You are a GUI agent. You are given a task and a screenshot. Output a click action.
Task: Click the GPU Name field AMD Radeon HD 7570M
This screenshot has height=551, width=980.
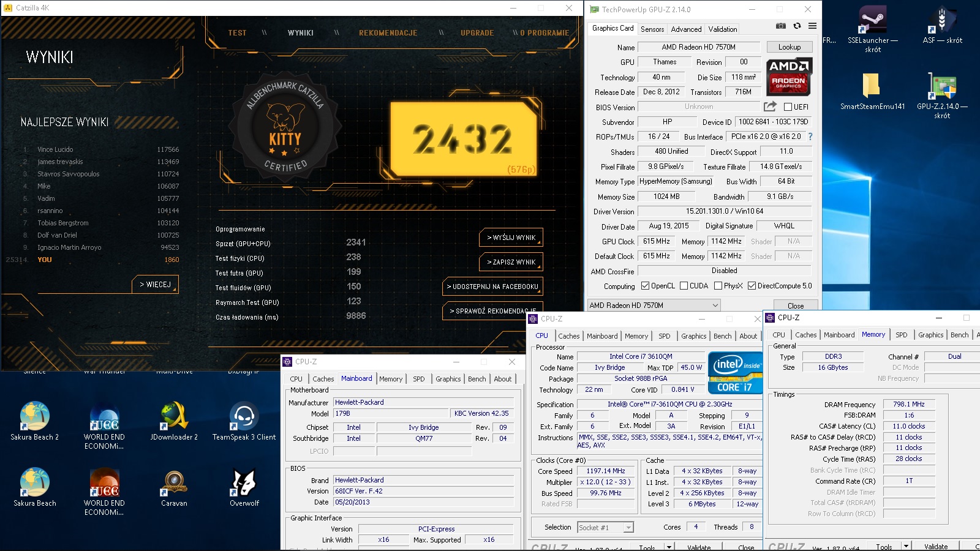pyautogui.click(x=698, y=47)
